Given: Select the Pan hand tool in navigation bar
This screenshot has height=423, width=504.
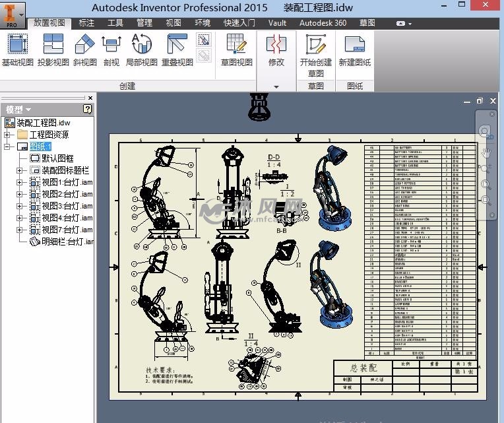Looking at the screenshot, I should pos(486,152).
